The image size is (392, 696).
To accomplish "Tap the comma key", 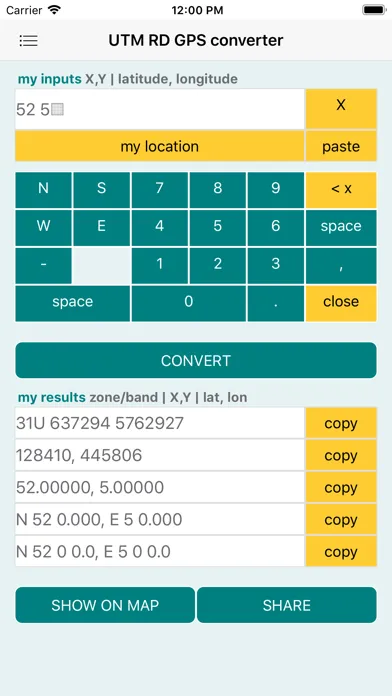I will pos(341,265).
